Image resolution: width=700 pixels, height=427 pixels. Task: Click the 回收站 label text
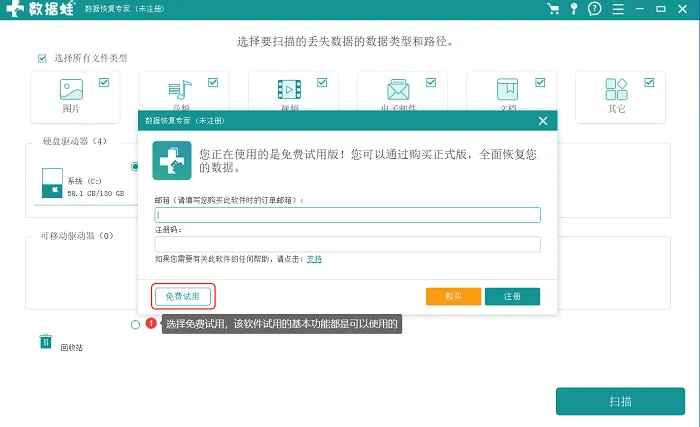[x=71, y=347]
